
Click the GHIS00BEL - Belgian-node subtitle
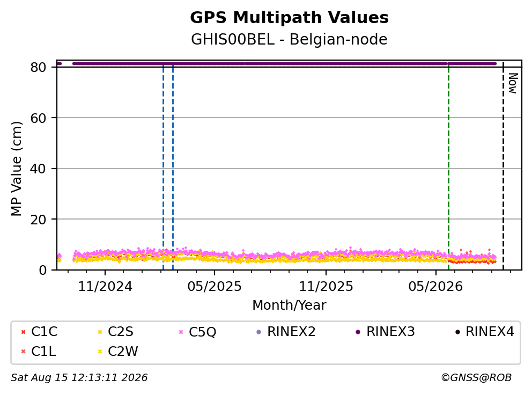point(289,39)
